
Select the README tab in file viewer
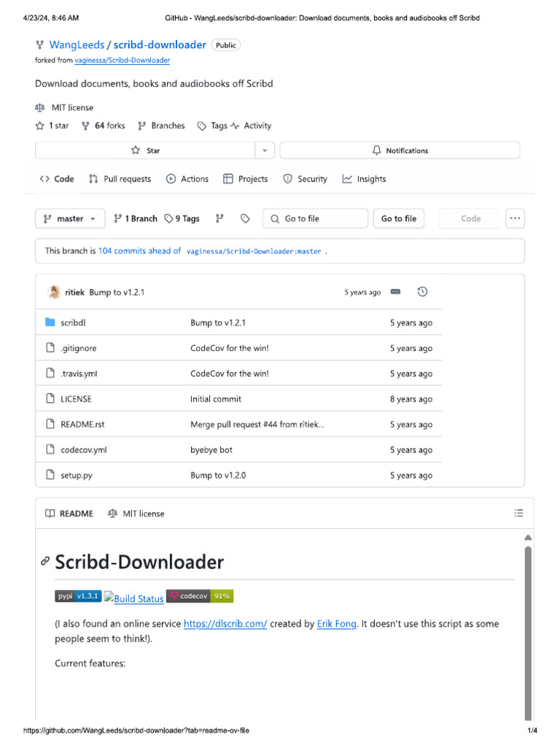click(x=69, y=514)
